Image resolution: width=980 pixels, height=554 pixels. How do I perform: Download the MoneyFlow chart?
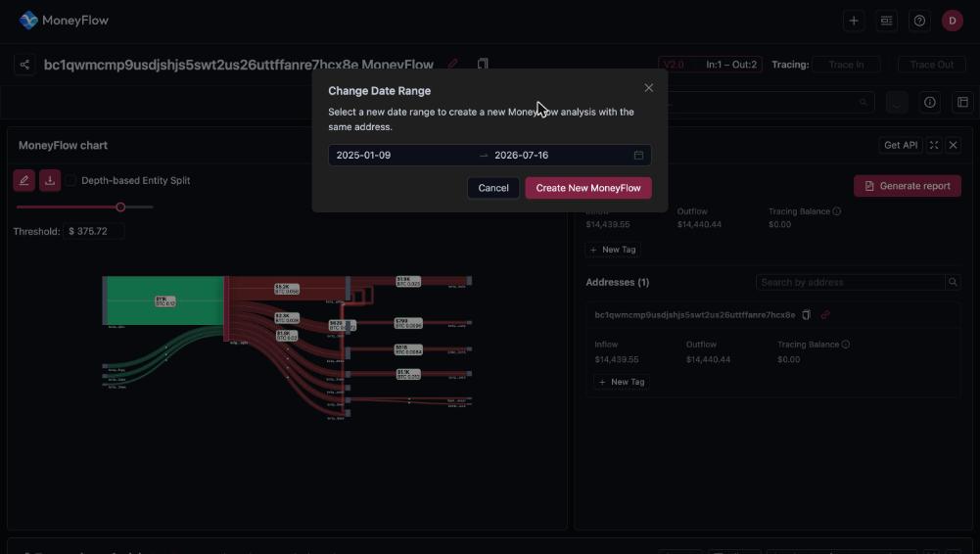50,180
